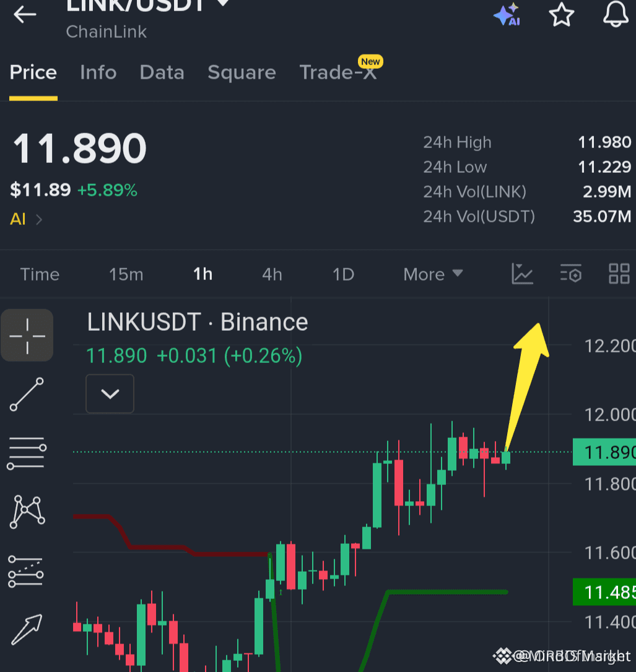This screenshot has height=672, width=636.
Task: Switch to the Info tab
Action: pos(98,72)
